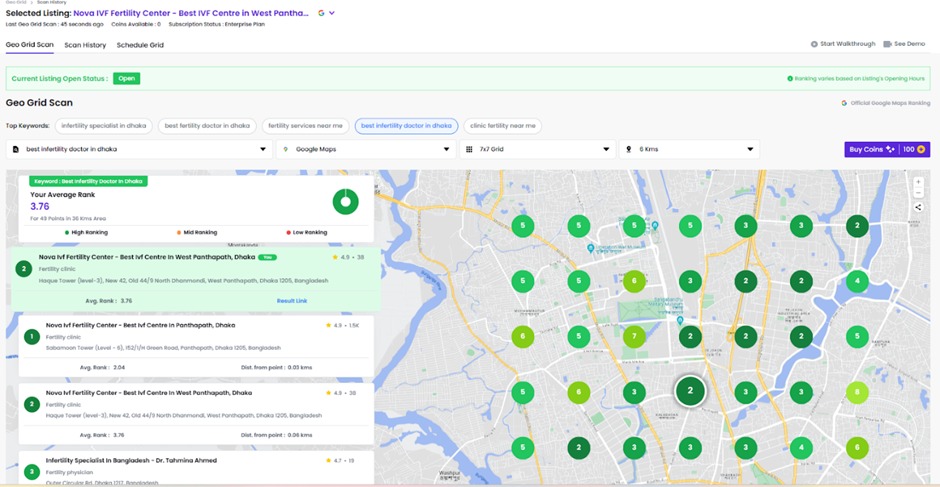Open the Nova IVF selected listing title link
940x487 pixels.
192,13
